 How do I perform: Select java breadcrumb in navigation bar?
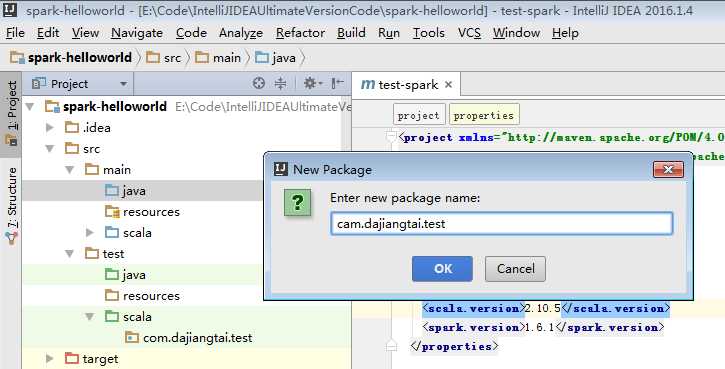276,58
